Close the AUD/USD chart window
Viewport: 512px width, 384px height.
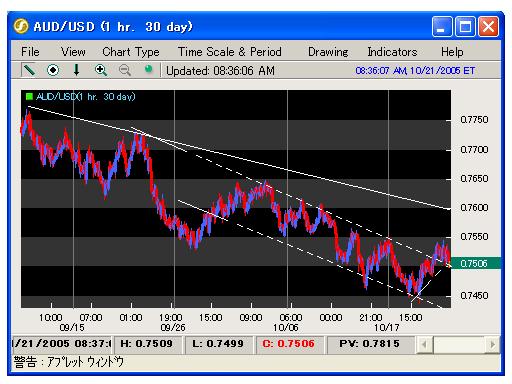click(488, 26)
